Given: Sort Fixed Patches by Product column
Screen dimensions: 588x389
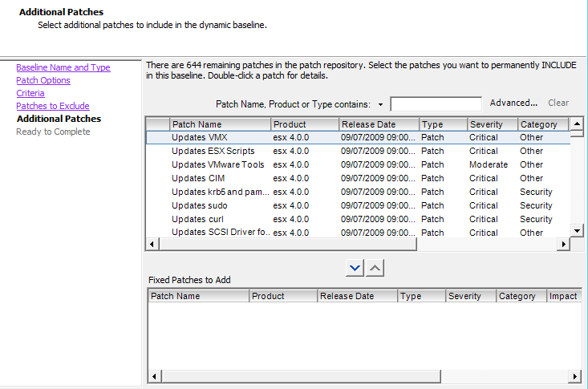Looking at the screenshot, I should pos(283,296).
